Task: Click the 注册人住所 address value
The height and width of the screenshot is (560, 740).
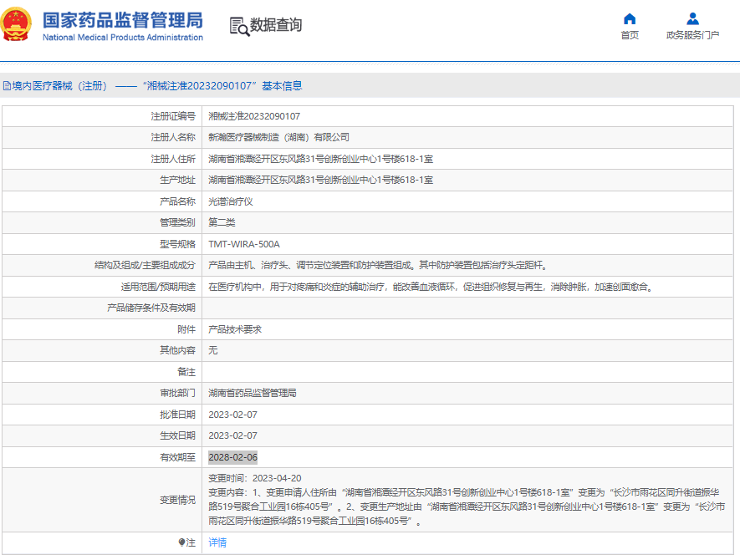Action: point(321,159)
